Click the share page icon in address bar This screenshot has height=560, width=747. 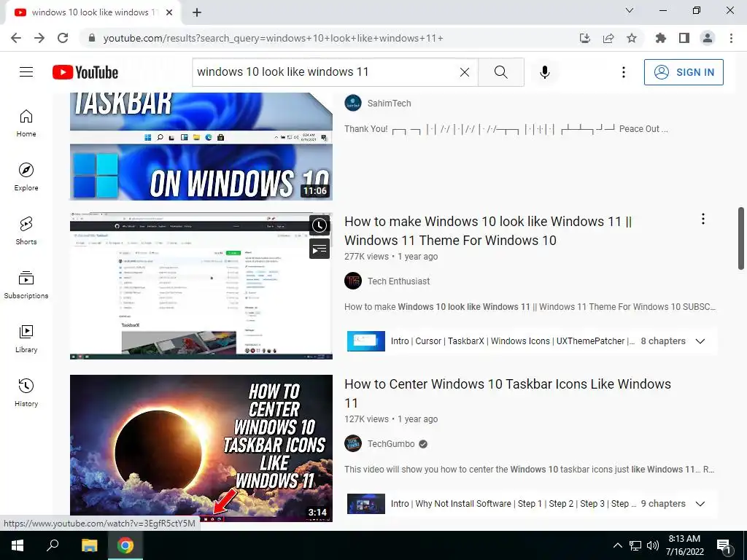[608, 38]
